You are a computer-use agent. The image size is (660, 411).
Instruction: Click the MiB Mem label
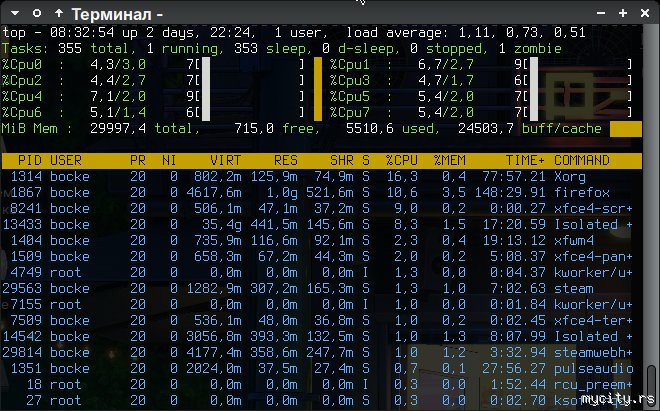[x=30, y=129]
